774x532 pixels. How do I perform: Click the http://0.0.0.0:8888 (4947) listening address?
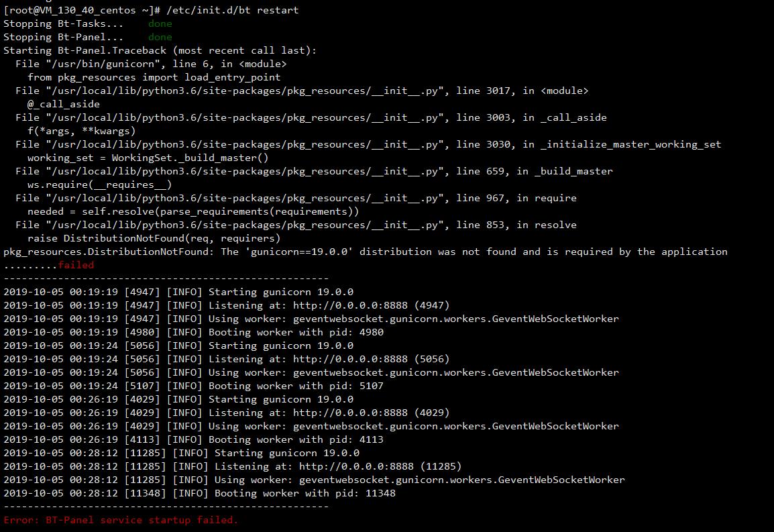[371, 305]
